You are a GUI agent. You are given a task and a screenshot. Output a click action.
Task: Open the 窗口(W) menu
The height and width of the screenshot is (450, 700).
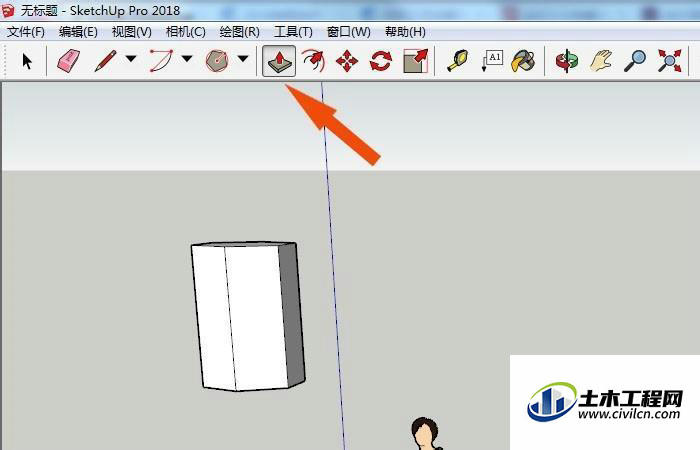tap(349, 32)
